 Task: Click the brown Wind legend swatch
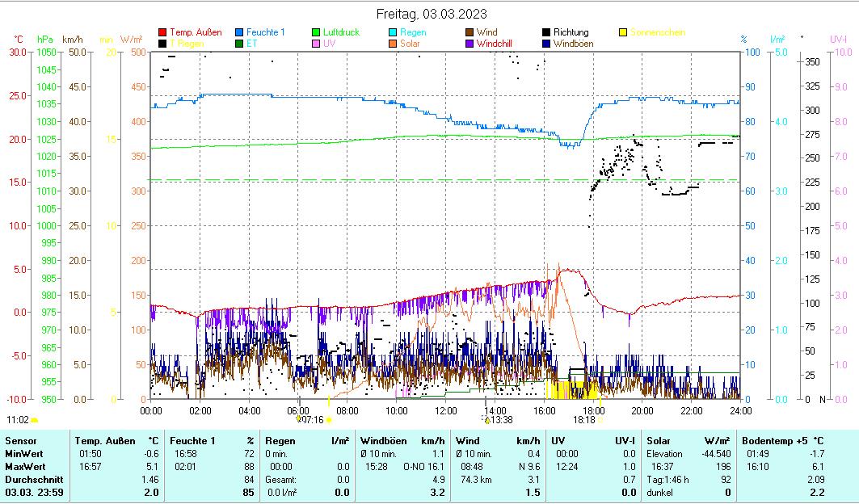click(469, 33)
